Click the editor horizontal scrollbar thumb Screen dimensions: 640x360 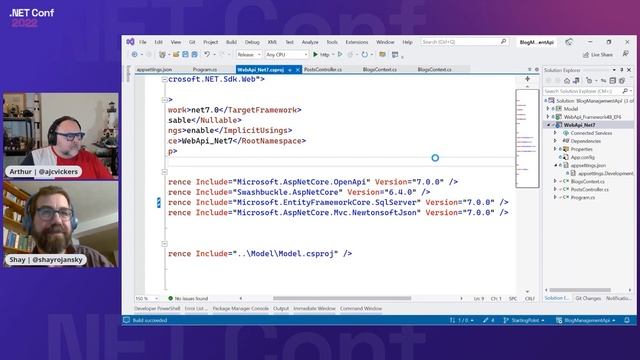pyautogui.click(x=342, y=298)
